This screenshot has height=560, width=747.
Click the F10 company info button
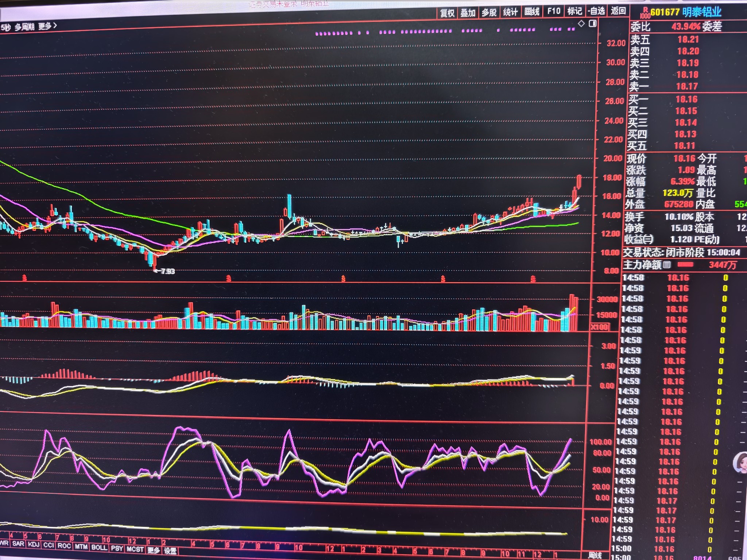(x=553, y=11)
